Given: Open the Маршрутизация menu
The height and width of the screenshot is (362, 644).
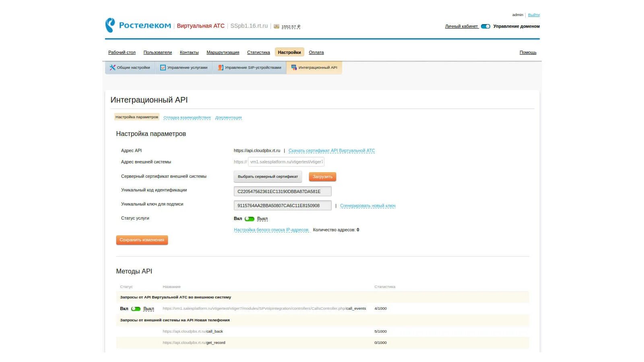Looking at the screenshot, I should coord(223,53).
